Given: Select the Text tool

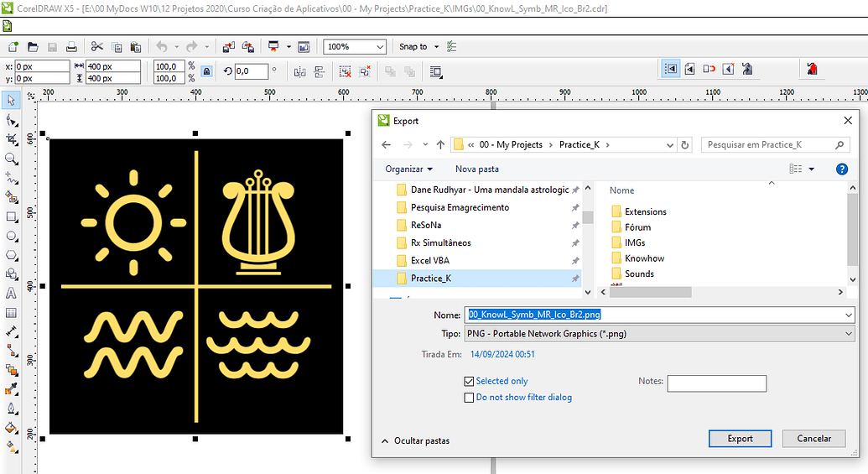Looking at the screenshot, I should click(11, 294).
